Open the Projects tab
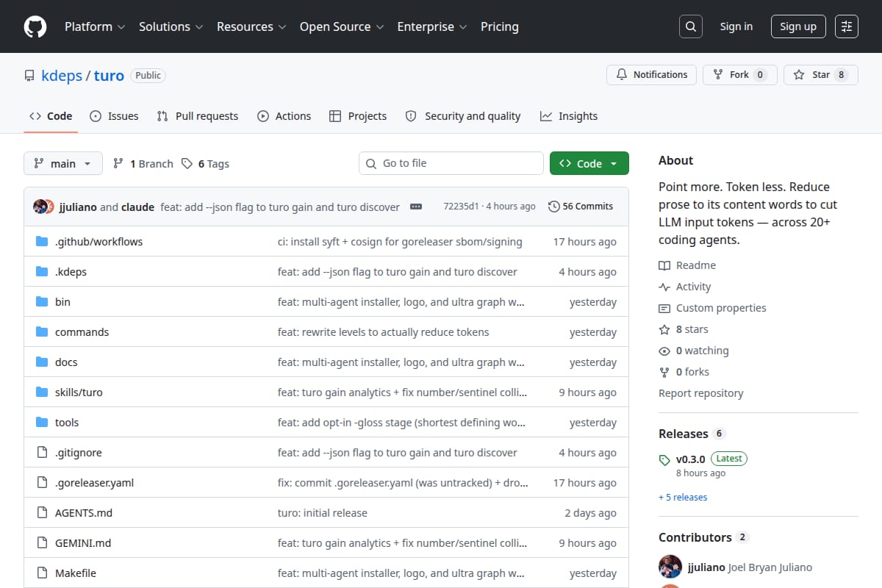This screenshot has width=882, height=588. pyautogui.click(x=358, y=116)
